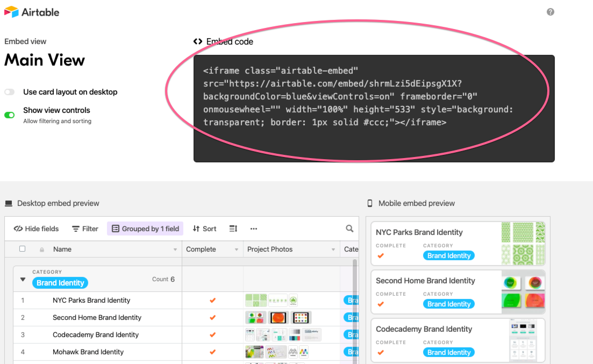Click the Desktop embed preview heading

57,203
